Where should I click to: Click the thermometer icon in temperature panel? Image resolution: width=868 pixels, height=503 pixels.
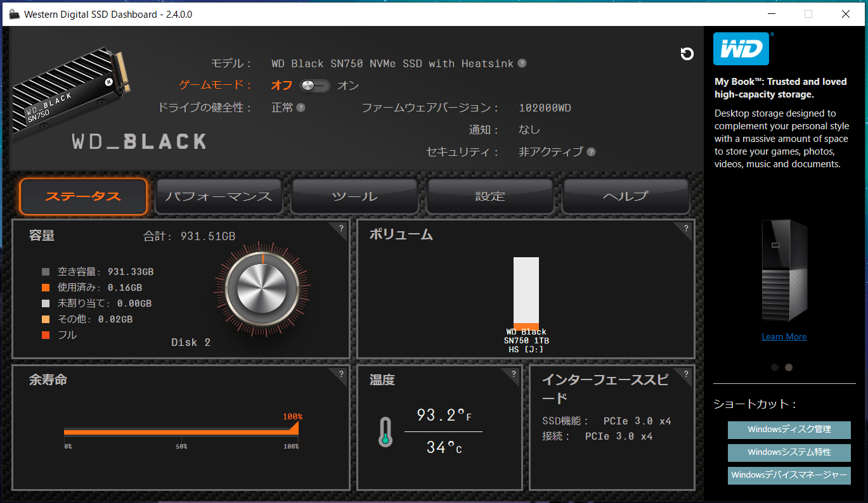coord(385,432)
